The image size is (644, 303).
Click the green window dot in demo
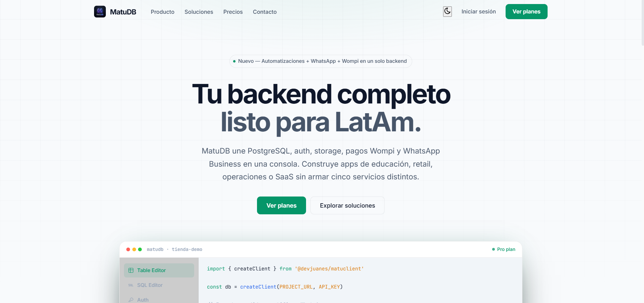point(140,249)
